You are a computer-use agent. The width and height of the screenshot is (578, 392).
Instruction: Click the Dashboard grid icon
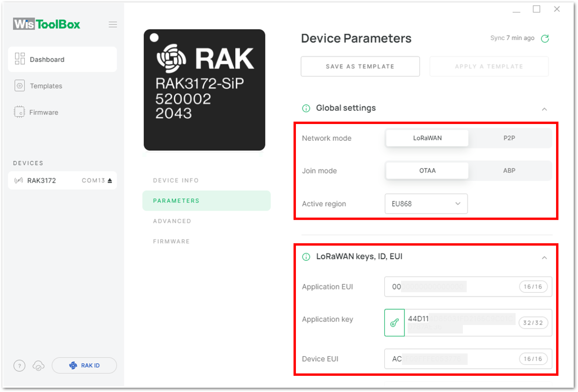pos(20,59)
